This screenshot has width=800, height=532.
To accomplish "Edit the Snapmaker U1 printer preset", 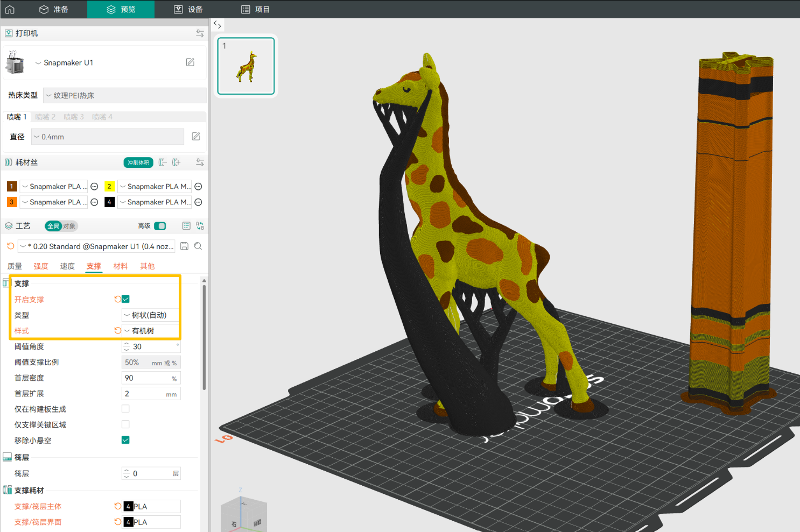I will 190,62.
